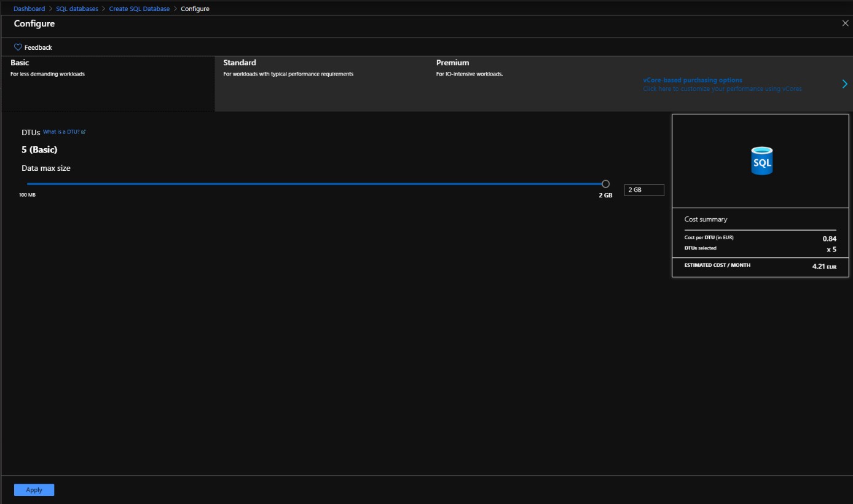Image resolution: width=853 pixels, height=504 pixels.
Task: Click the Cost summary heading
Action: pyautogui.click(x=706, y=219)
